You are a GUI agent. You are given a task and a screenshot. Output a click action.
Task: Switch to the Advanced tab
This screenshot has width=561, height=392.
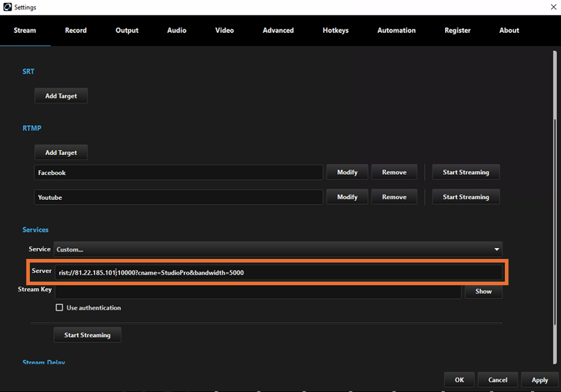pyautogui.click(x=278, y=30)
